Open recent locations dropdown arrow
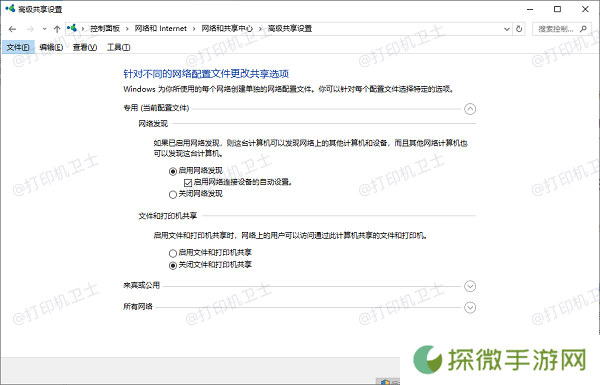600x385 pixels. 44,29
